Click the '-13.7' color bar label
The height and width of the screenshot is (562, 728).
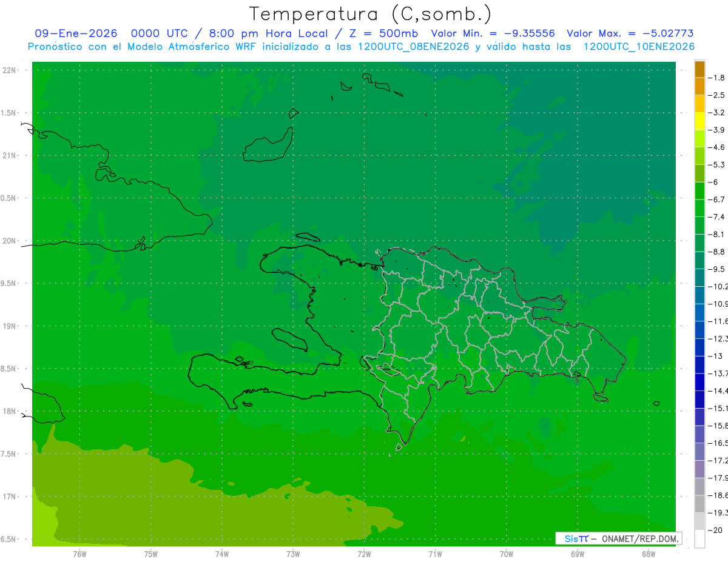[718, 373]
